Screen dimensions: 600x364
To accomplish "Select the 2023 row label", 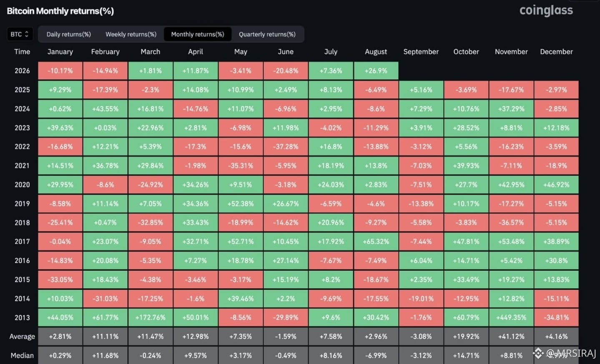I will tap(22, 128).
